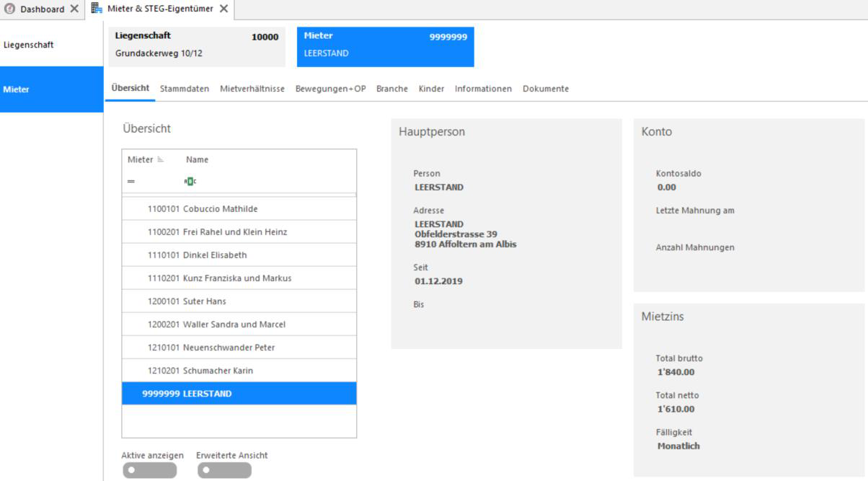Select row 1210101 Neuenschwander Peter
Screen dimensions: 868x481
coord(239,348)
